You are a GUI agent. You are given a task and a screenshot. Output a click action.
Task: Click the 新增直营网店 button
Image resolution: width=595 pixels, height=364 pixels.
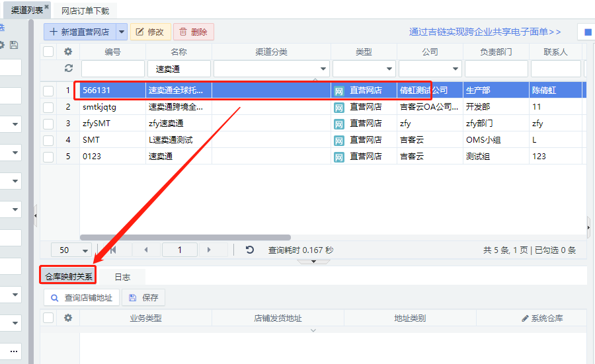(x=79, y=32)
